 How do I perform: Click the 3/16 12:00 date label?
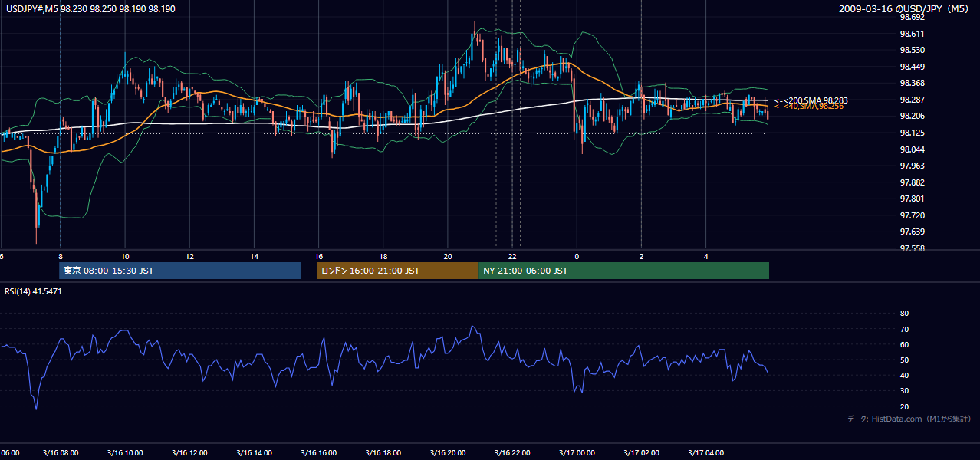189,453
